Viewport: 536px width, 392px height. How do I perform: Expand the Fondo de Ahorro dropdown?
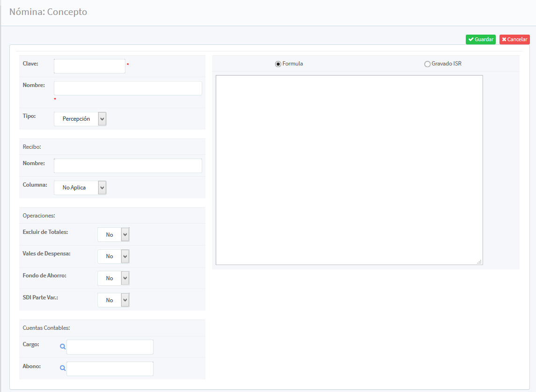pyautogui.click(x=113, y=278)
